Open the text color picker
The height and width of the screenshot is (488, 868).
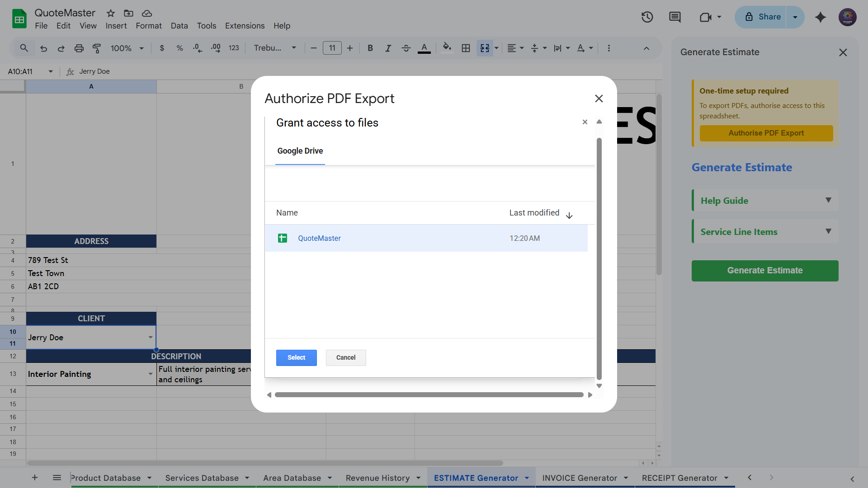pyautogui.click(x=424, y=48)
